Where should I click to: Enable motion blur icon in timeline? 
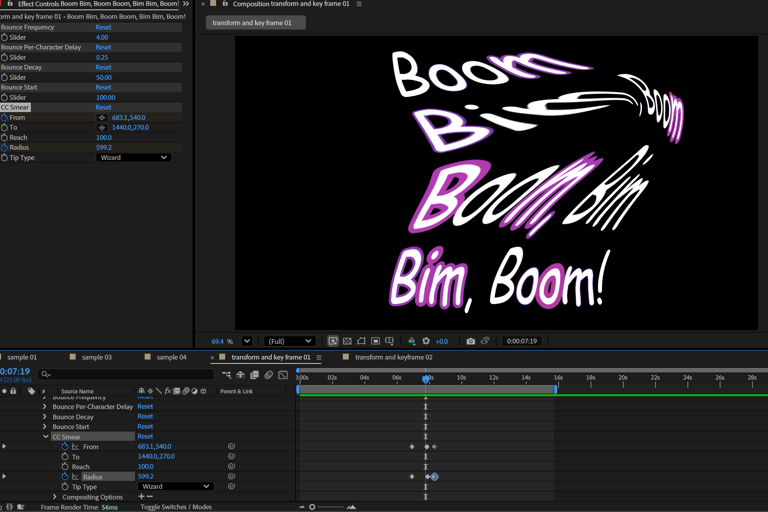(268, 375)
